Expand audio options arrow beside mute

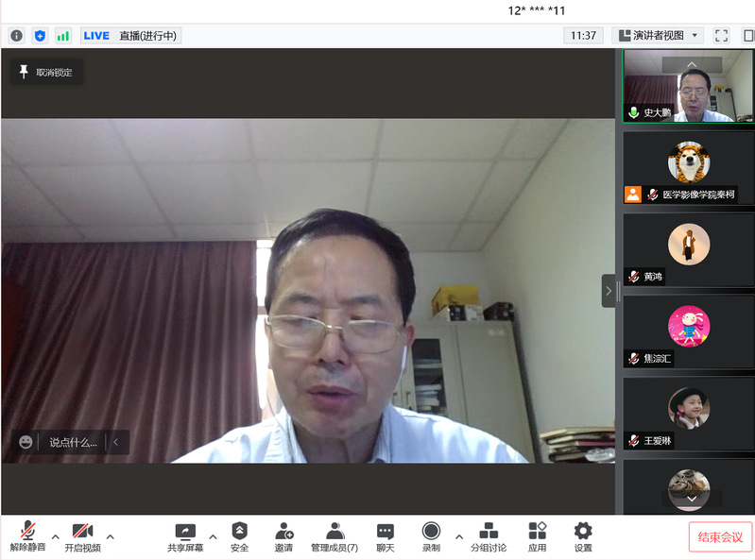tap(55, 536)
